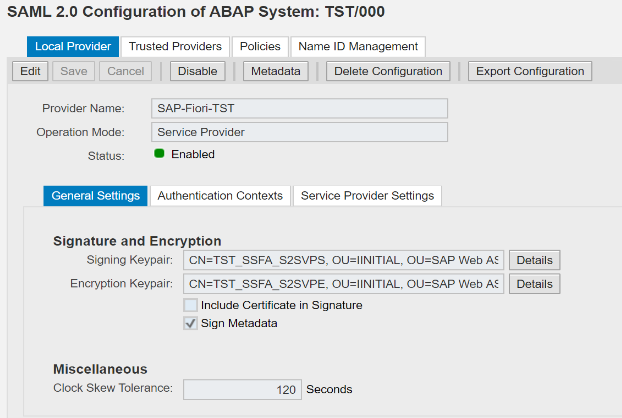Show Details for Signing Keypair

pyautogui.click(x=535, y=260)
